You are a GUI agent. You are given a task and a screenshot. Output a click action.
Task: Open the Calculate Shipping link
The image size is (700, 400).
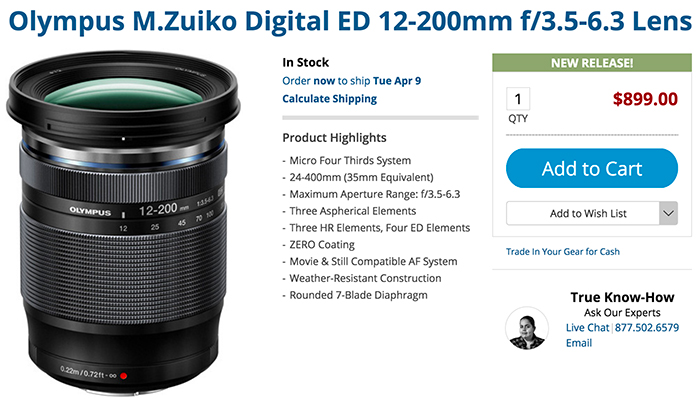click(x=329, y=99)
